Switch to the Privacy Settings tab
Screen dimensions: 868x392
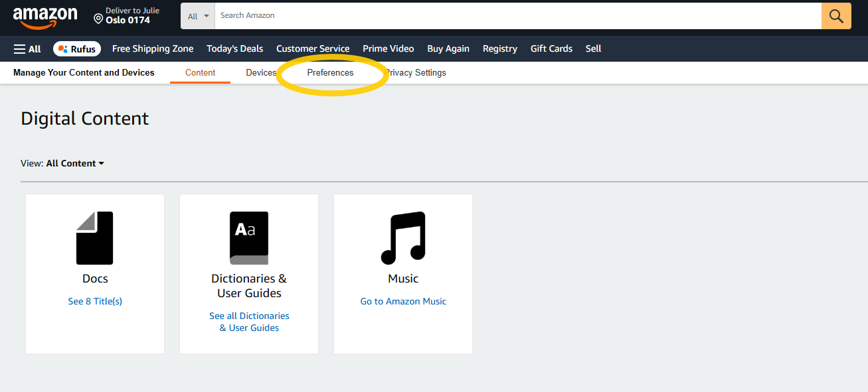point(416,72)
